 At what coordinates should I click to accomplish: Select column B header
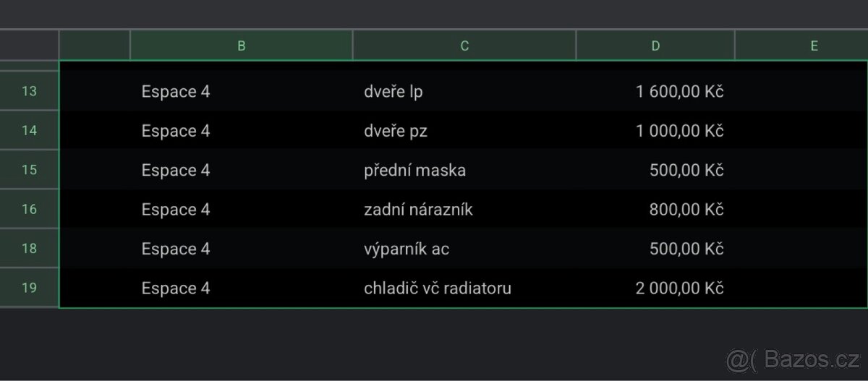pyautogui.click(x=241, y=46)
